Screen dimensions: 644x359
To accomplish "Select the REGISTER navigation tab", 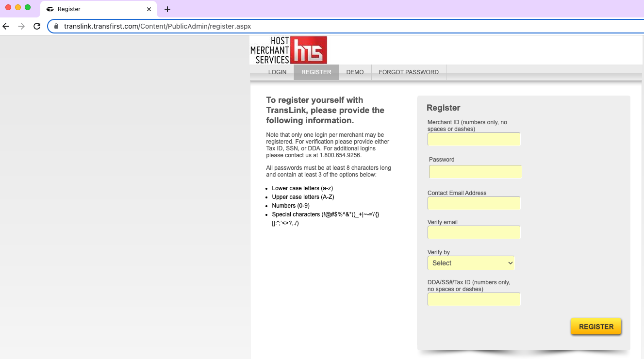I will (316, 72).
